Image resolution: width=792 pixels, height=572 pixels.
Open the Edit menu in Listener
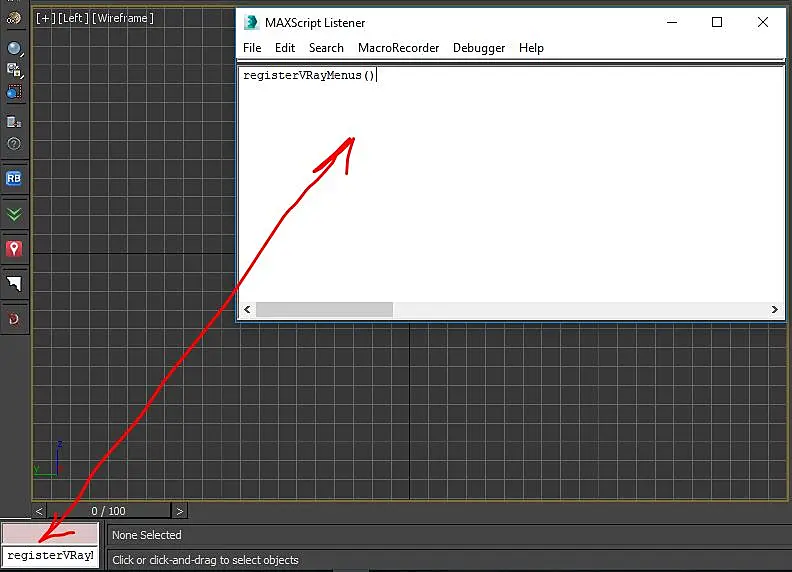(285, 48)
